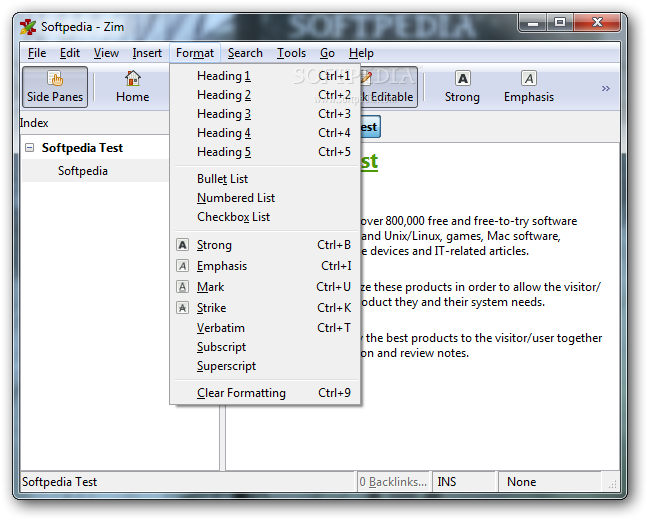Click the green page title heading

pyautogui.click(x=369, y=162)
